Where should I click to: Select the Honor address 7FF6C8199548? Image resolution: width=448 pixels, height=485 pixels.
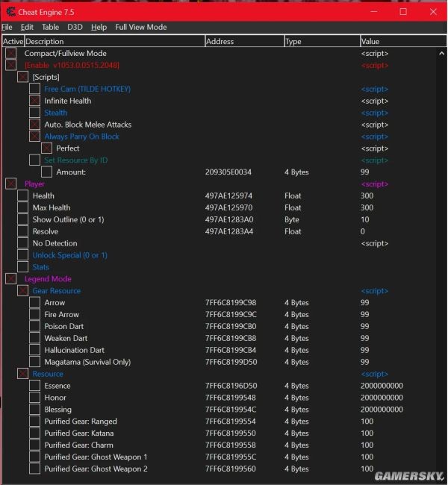(231, 398)
